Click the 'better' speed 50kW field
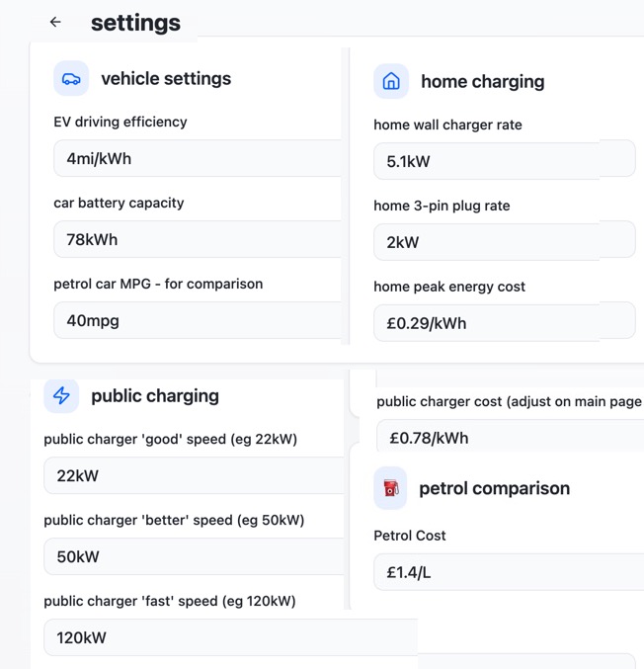Screen dimensions: 644x669 pos(193,556)
